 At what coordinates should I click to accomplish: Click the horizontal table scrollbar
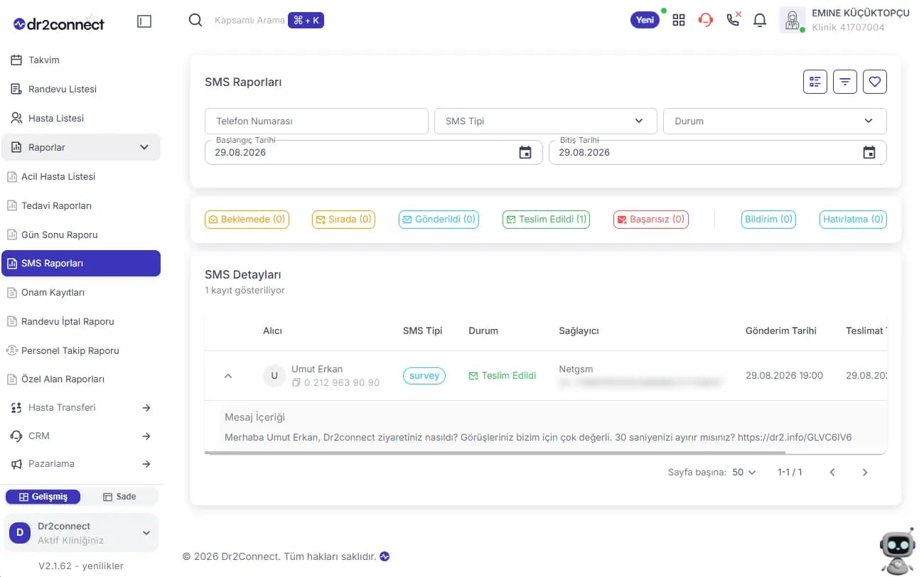tap(495, 452)
